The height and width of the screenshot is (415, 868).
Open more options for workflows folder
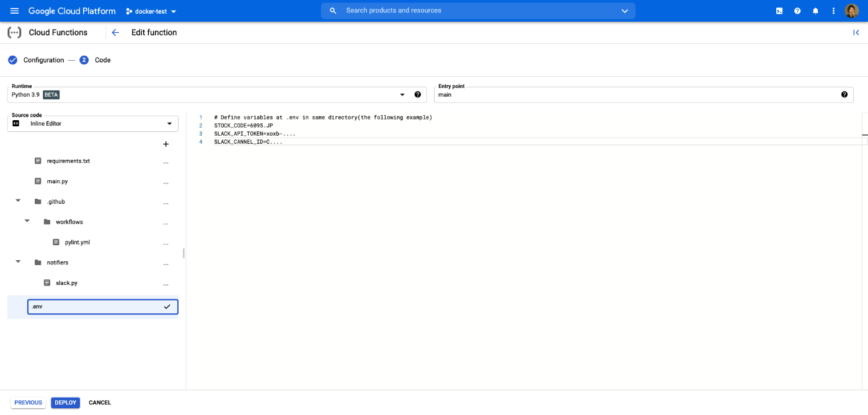(166, 222)
